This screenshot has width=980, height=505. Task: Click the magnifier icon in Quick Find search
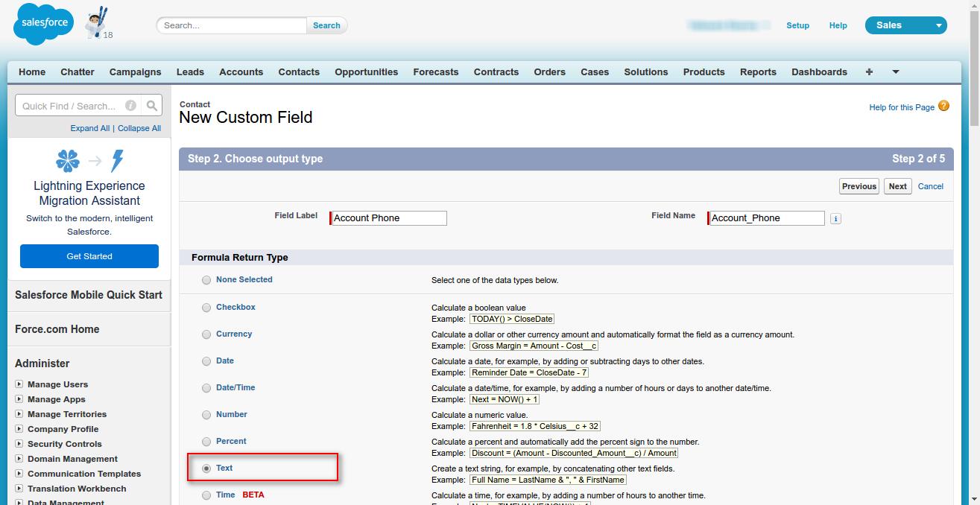point(151,105)
